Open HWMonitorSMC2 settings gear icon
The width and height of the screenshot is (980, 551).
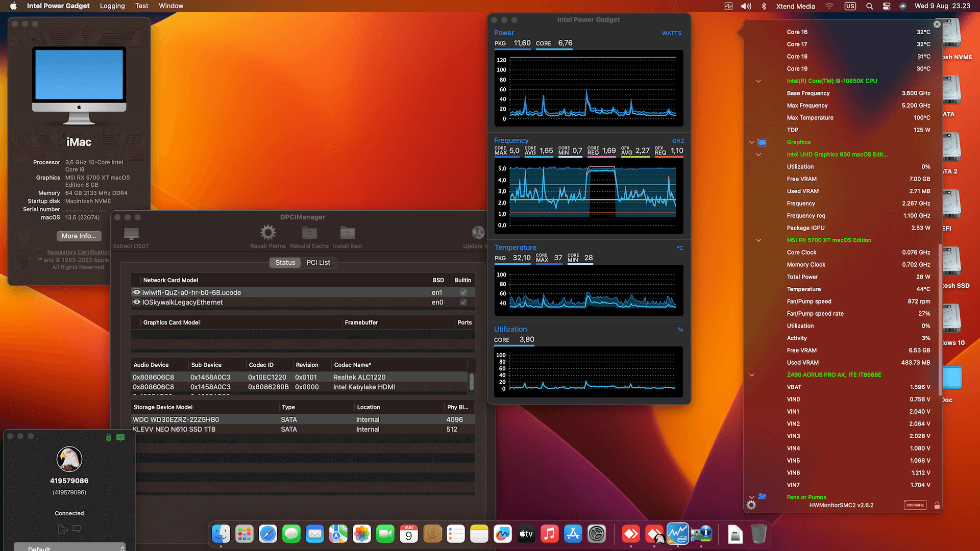[751, 505]
